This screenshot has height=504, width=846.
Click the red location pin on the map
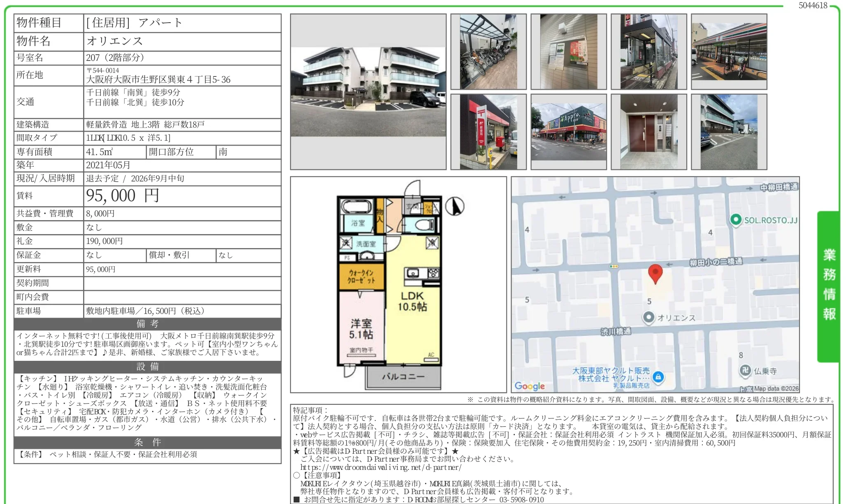tap(655, 274)
